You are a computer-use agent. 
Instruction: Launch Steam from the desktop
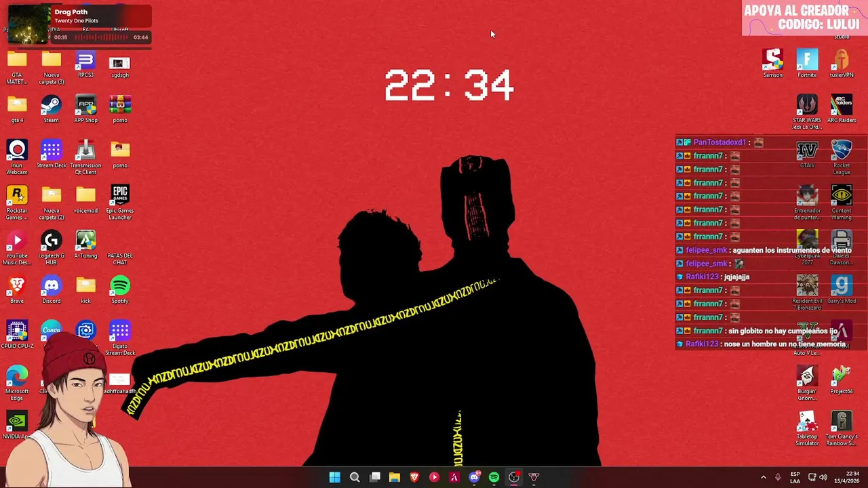[51, 110]
